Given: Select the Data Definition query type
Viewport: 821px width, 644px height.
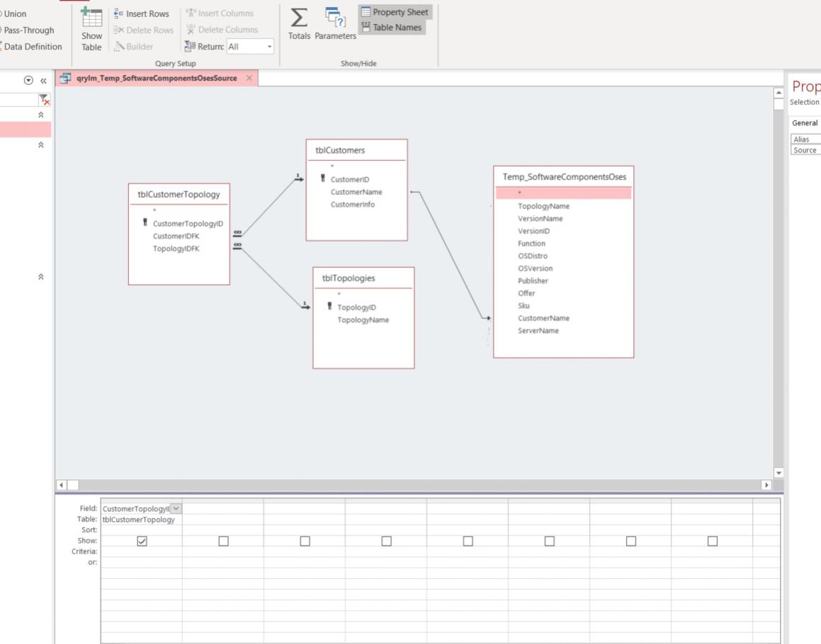Looking at the screenshot, I should 31,47.
